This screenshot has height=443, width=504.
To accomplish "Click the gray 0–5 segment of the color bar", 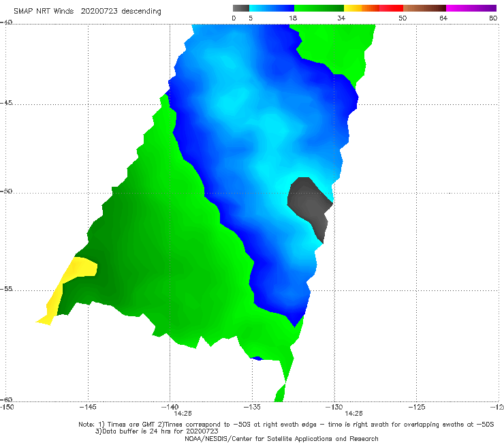I will 240,8.
